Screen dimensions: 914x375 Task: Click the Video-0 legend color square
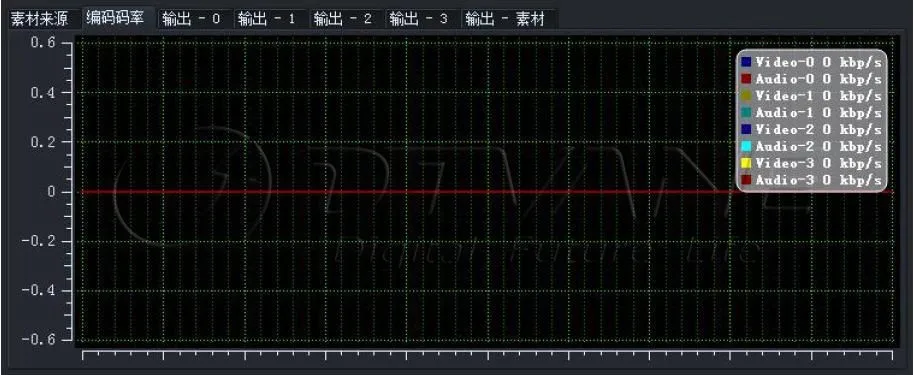(746, 61)
